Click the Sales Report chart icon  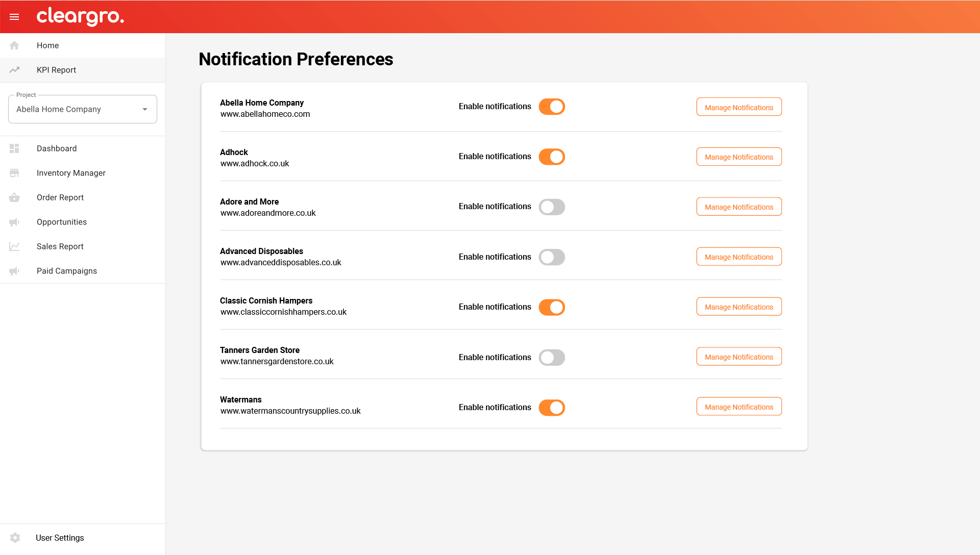(14, 246)
